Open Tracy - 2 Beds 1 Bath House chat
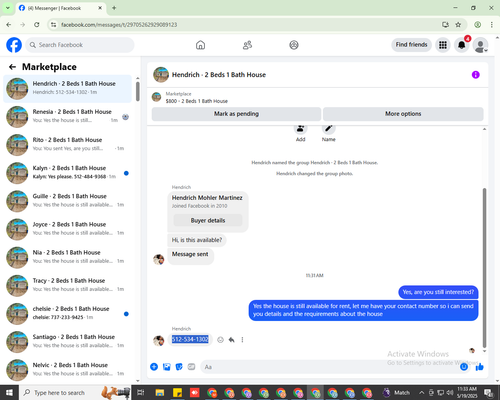This screenshot has width=500, height=400. [x=68, y=286]
